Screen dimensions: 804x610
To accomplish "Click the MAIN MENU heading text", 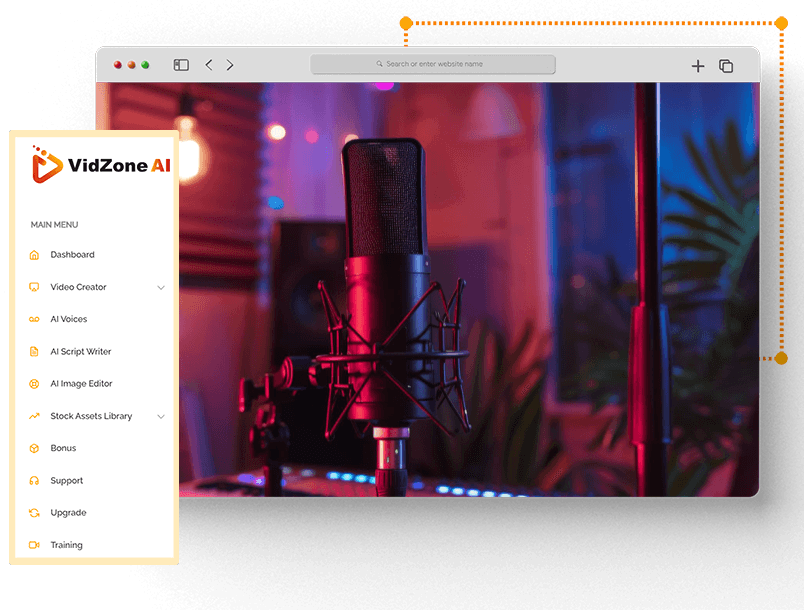I will pos(54,225).
